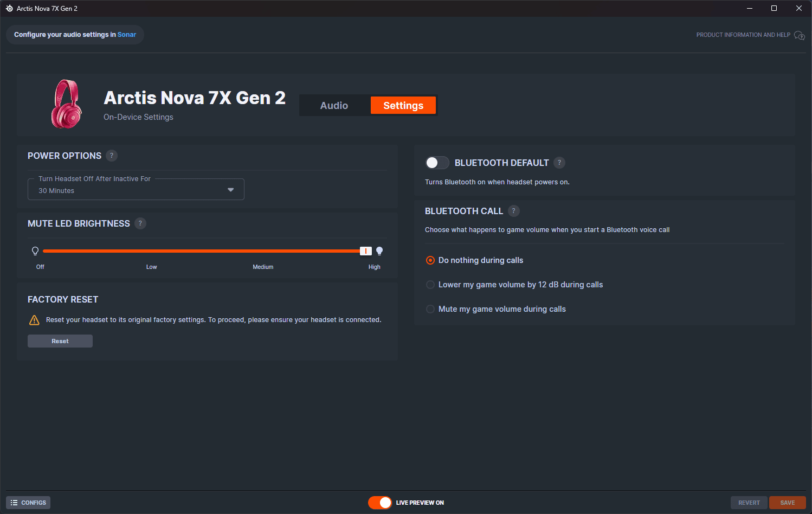Set the LED brightness slider to Medium

point(263,251)
